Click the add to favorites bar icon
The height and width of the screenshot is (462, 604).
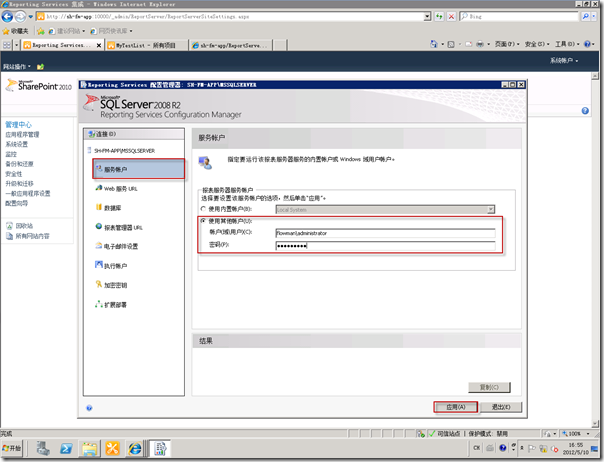(x=41, y=31)
